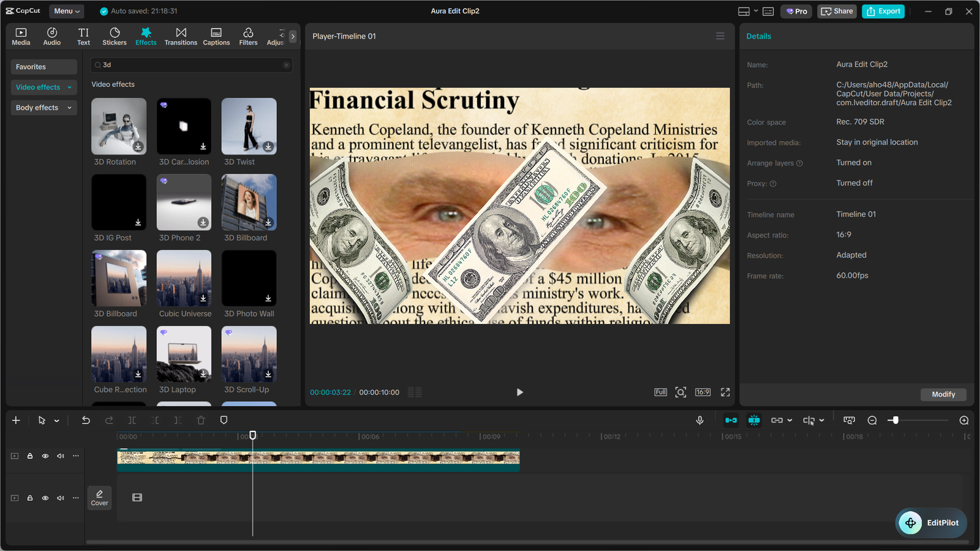Expand the Body effects category
980x551 pixels.
click(43, 108)
